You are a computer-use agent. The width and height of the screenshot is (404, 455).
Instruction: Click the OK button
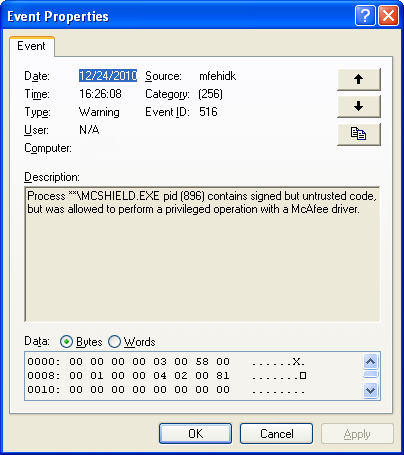point(195,434)
